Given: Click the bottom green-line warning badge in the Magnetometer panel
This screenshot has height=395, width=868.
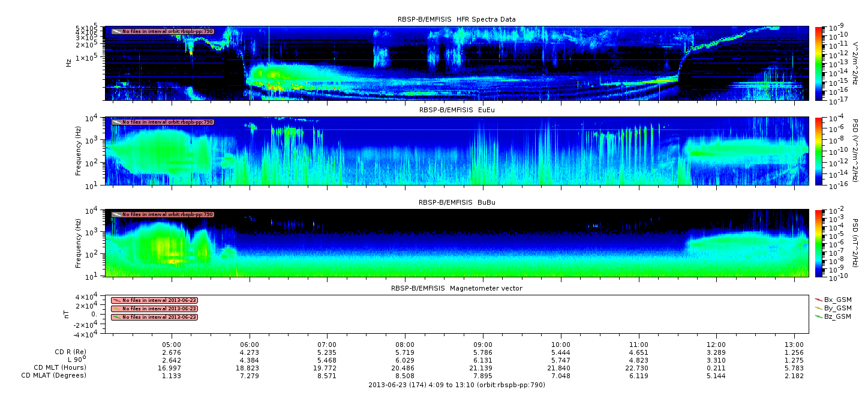Looking at the screenshot, I should tap(154, 317).
